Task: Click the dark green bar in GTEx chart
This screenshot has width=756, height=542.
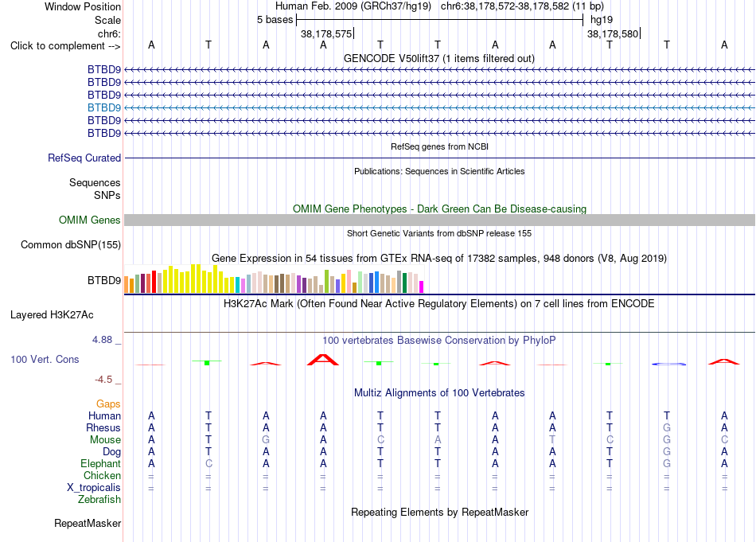Action: (x=404, y=283)
